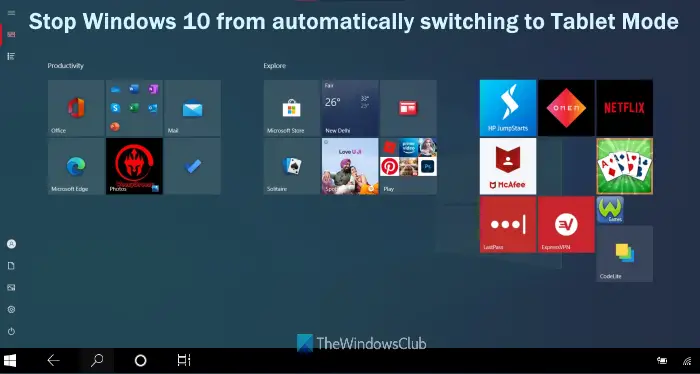Open Photoshop Express inside the Play folder
The height and width of the screenshot is (374, 700).
pyautogui.click(x=428, y=166)
